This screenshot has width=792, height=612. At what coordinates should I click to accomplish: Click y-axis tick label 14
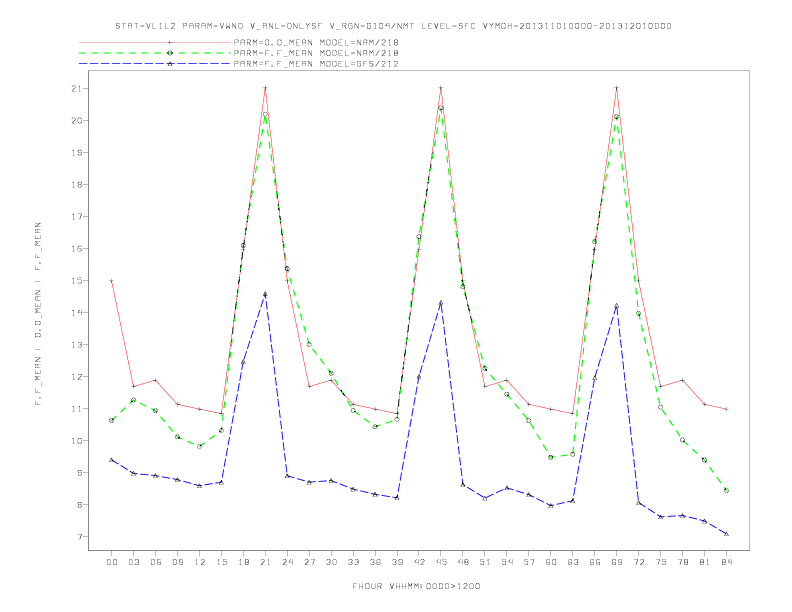[x=77, y=313]
